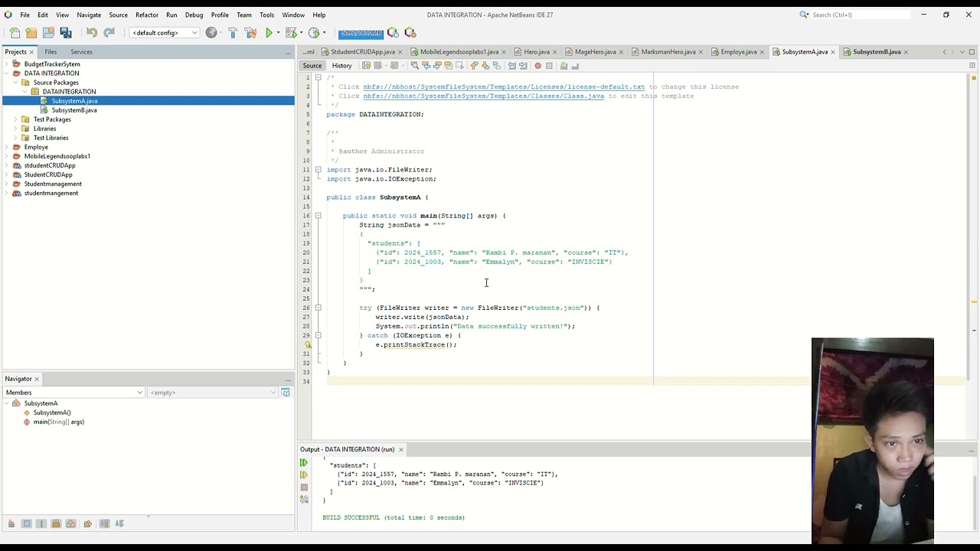The image size is (980, 551).
Task: Open the Refactor menu
Action: click(x=147, y=15)
